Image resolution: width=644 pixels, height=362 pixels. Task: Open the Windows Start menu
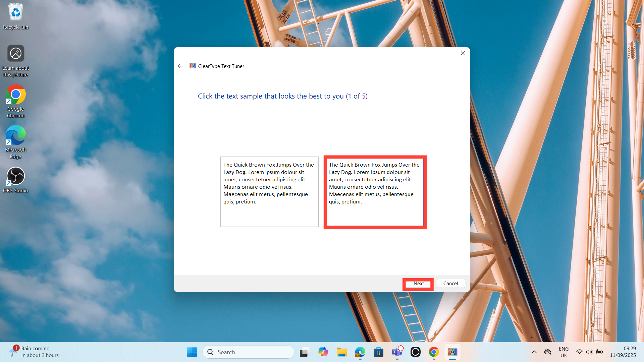[x=192, y=352]
